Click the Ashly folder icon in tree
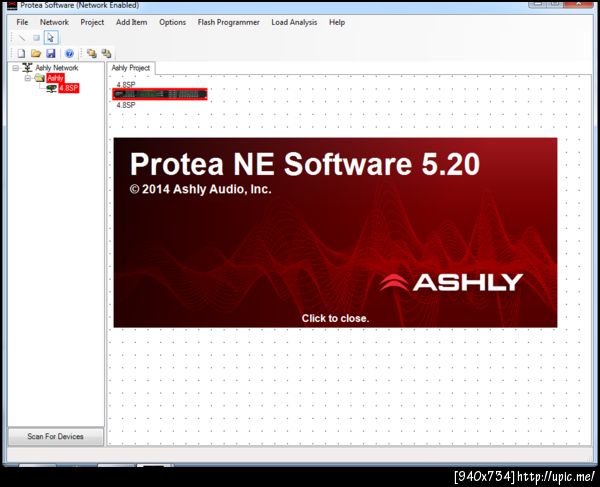Image resolution: width=600 pixels, height=487 pixels. click(x=39, y=78)
